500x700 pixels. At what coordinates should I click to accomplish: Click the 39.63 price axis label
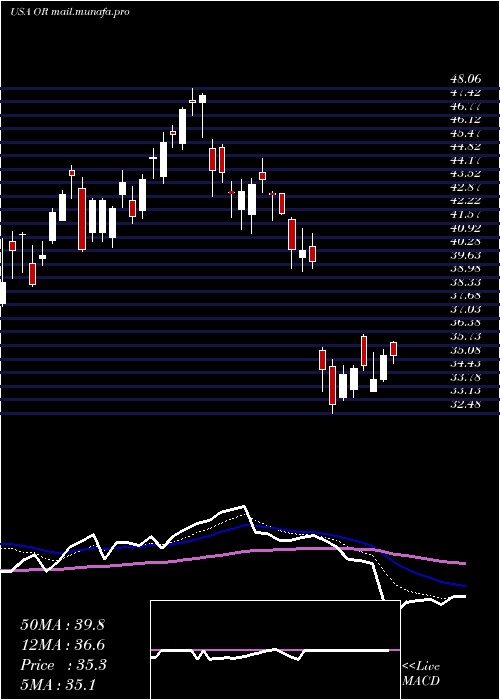click(x=466, y=255)
